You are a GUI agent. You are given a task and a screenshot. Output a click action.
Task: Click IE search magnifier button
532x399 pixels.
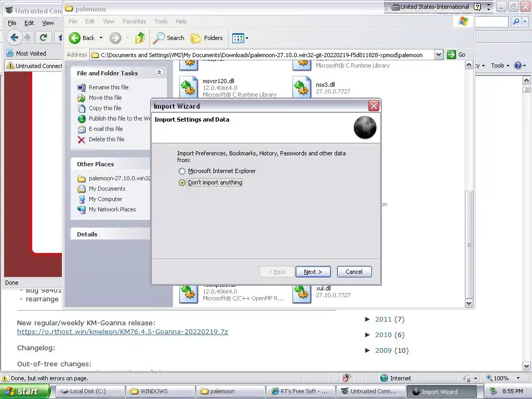[x=516, y=22]
